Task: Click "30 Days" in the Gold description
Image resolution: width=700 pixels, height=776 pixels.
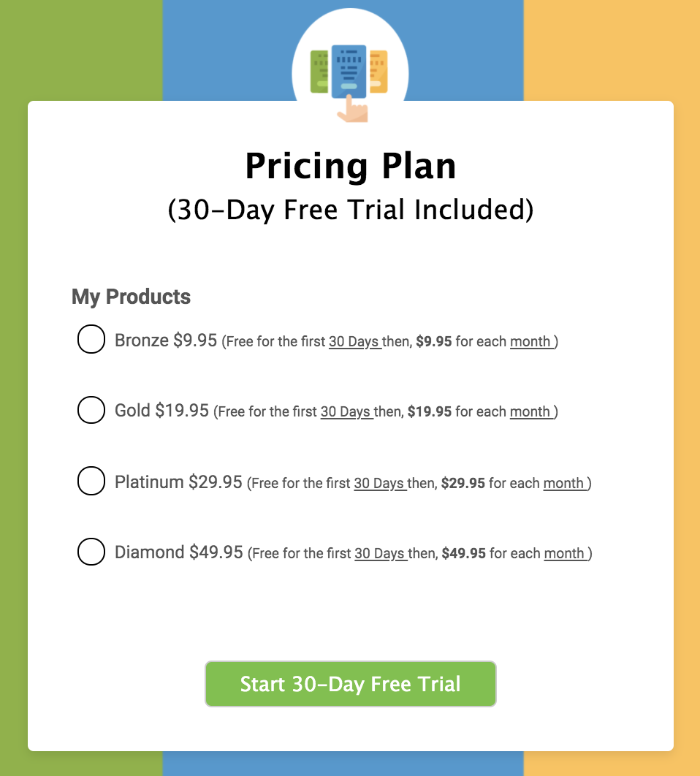Action: pos(346,412)
